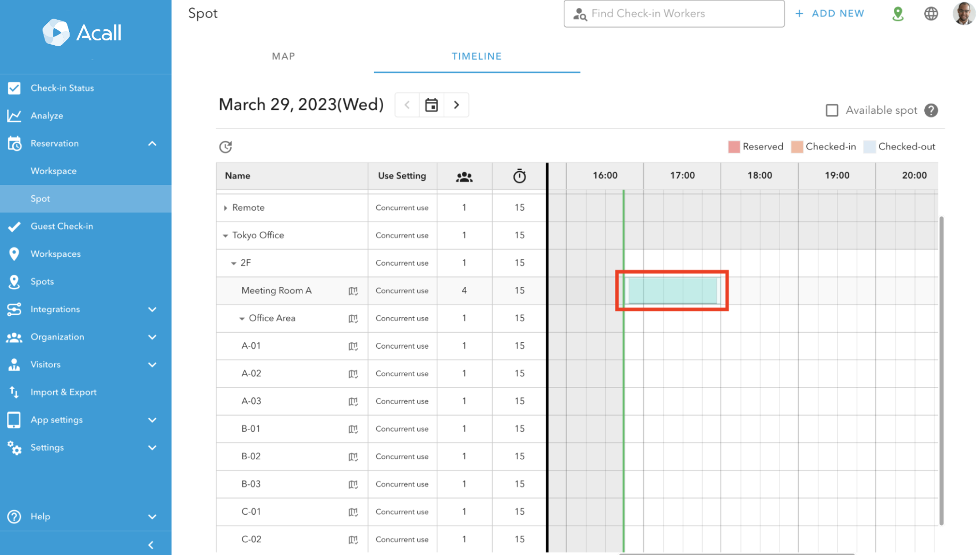Viewport: 980px width, 555px height.
Task: Click the Find Check-in Workers search field
Action: (x=673, y=14)
